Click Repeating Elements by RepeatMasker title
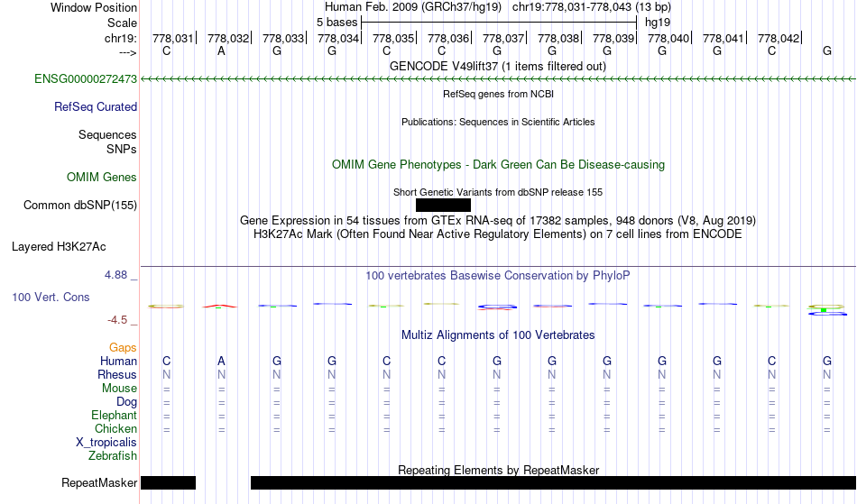The width and height of the screenshot is (857, 504). (x=499, y=470)
